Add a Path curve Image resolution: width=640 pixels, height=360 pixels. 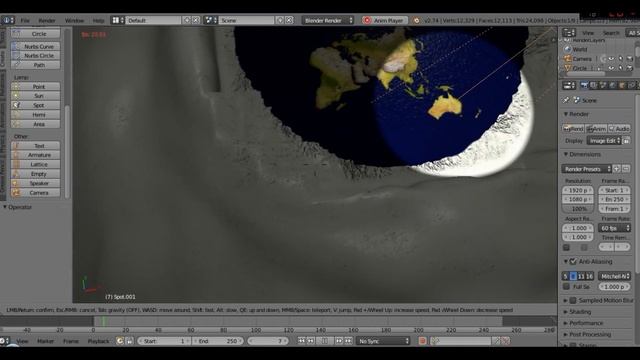point(36,65)
